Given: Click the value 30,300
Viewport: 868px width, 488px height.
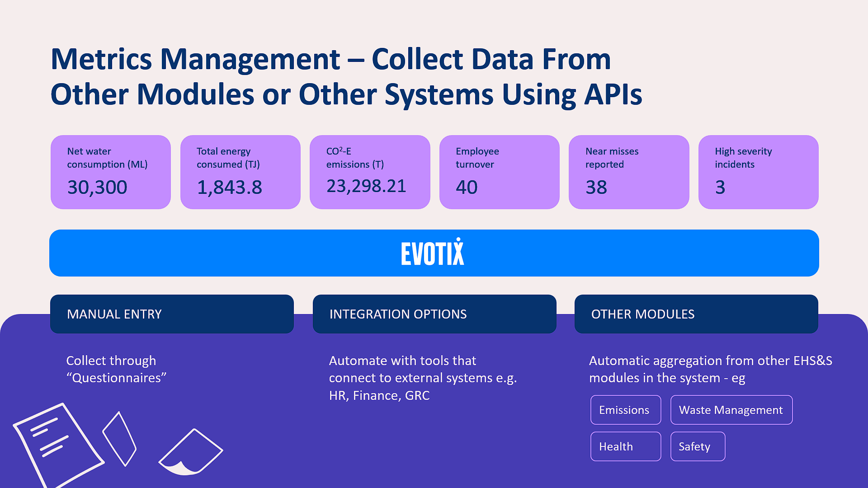Looking at the screenshot, I should pos(97,188).
